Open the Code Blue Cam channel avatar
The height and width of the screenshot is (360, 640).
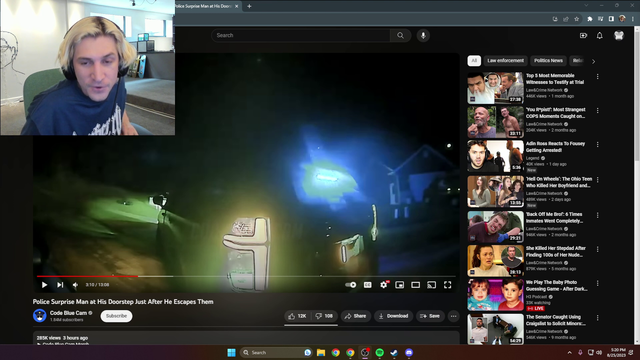click(x=40, y=316)
